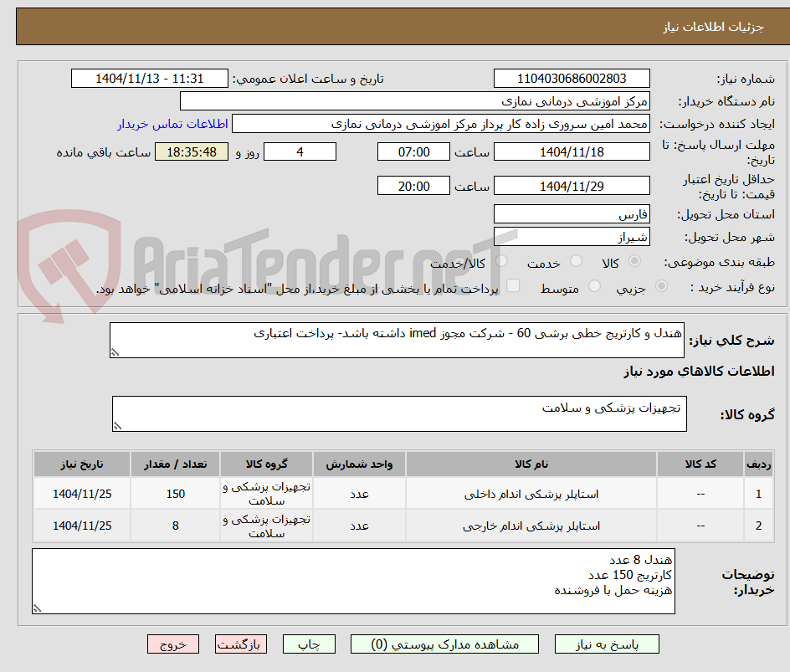
Task: Click the پاسخ به نیاز button
Action: tap(607, 644)
